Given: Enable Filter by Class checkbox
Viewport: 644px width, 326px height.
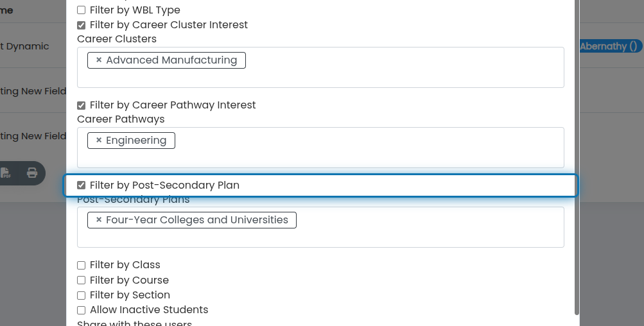Looking at the screenshot, I should pos(82,265).
